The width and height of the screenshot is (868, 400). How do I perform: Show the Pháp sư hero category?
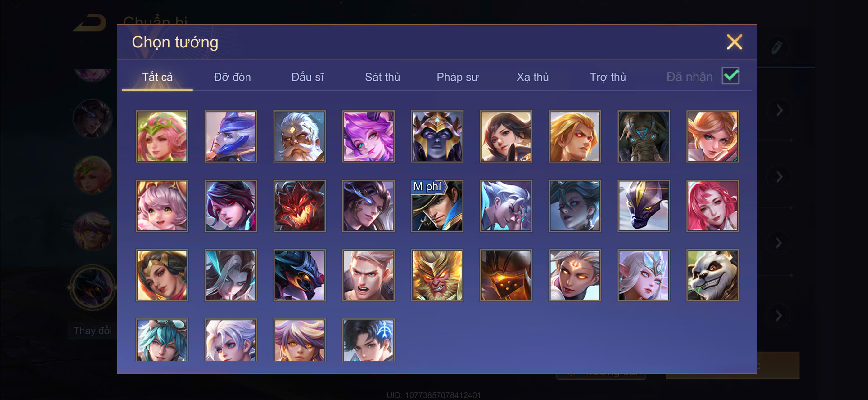click(458, 77)
